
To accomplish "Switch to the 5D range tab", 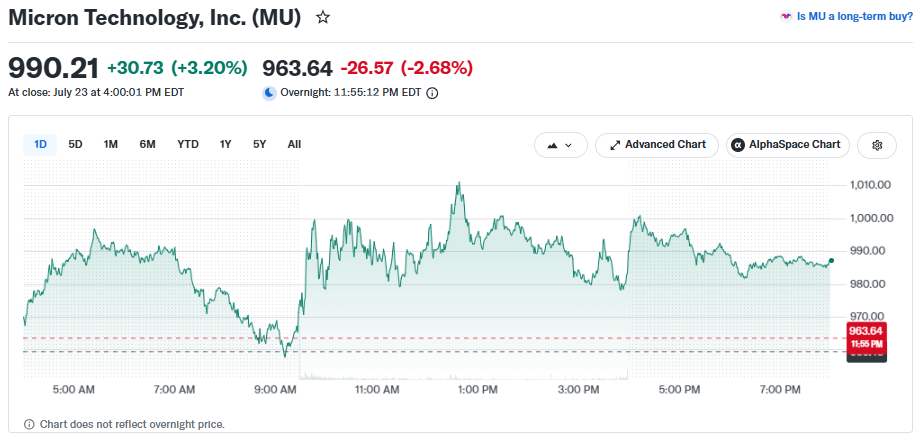I will [x=75, y=145].
